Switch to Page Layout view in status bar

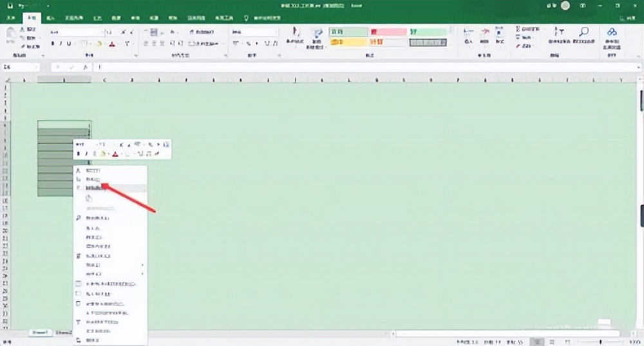click(x=552, y=341)
